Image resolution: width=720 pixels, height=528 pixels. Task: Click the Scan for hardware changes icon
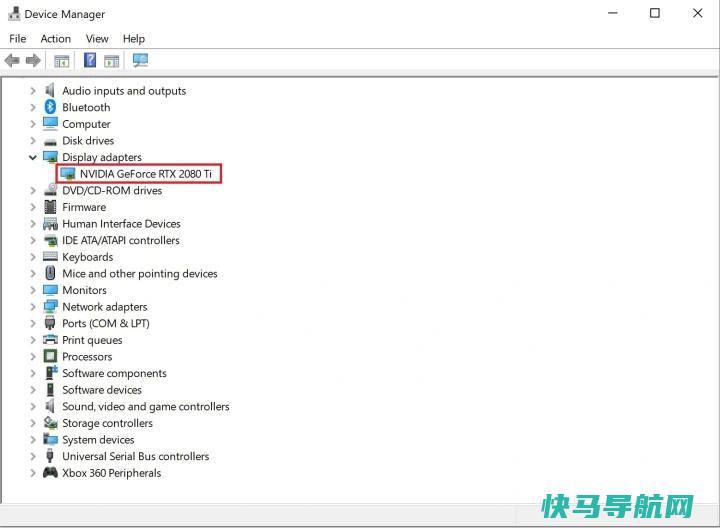coord(140,60)
